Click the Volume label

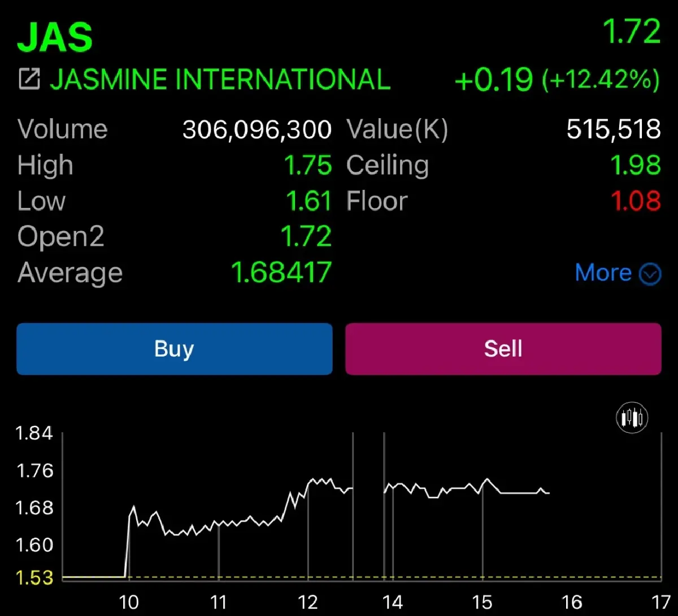tap(63, 129)
